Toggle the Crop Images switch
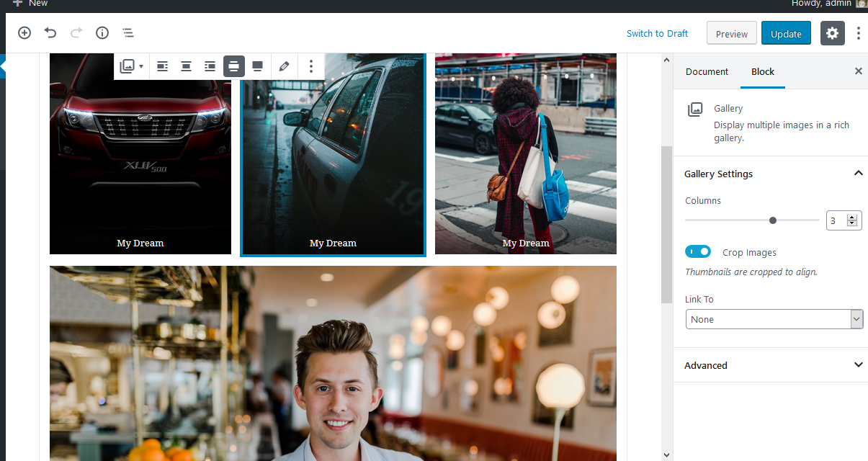The height and width of the screenshot is (461, 868). [x=698, y=252]
